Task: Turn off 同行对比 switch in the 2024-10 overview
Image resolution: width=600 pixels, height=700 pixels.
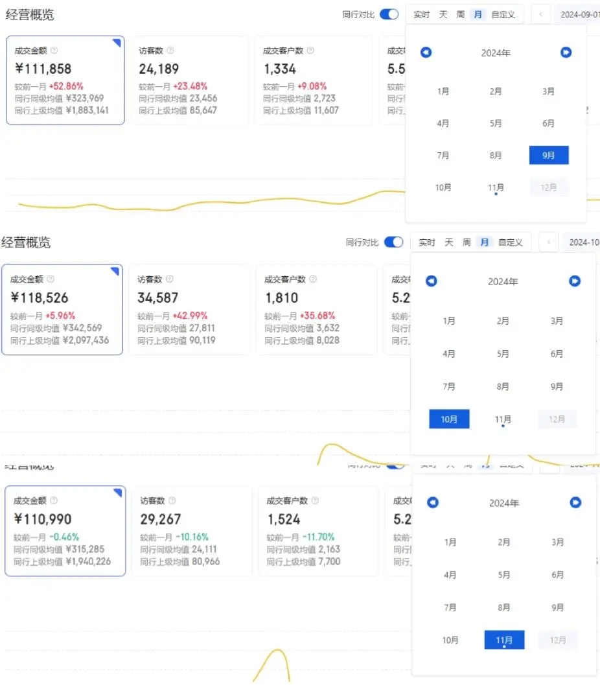Action: coord(393,242)
